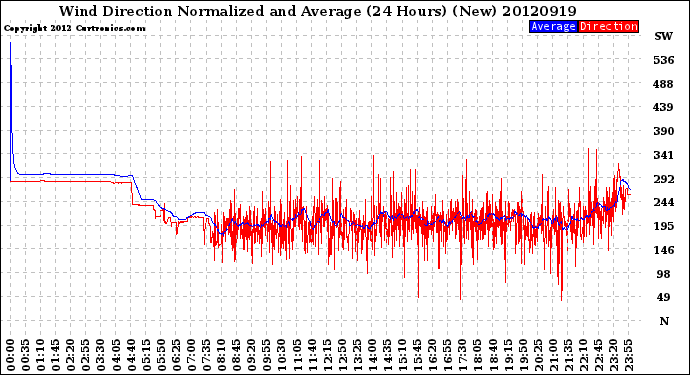The image size is (690, 375).
Task: Select the 98 y-axis label
Action: [x=664, y=274]
